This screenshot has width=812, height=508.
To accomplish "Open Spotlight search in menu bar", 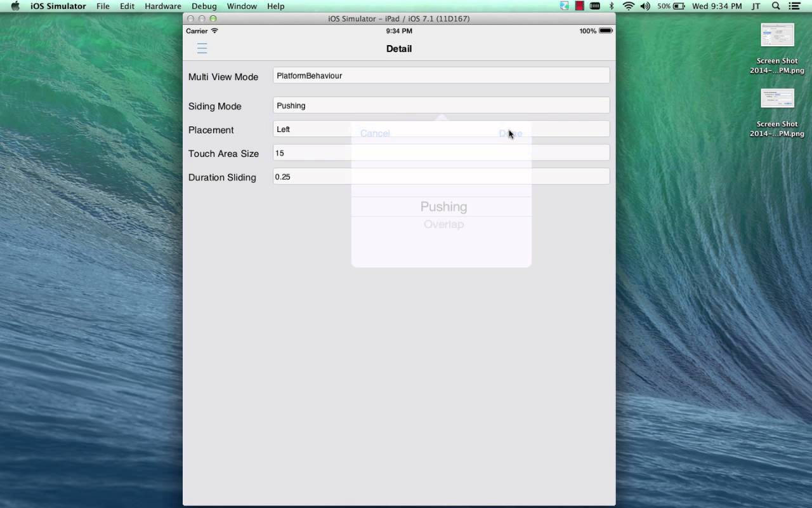I will (x=776, y=6).
